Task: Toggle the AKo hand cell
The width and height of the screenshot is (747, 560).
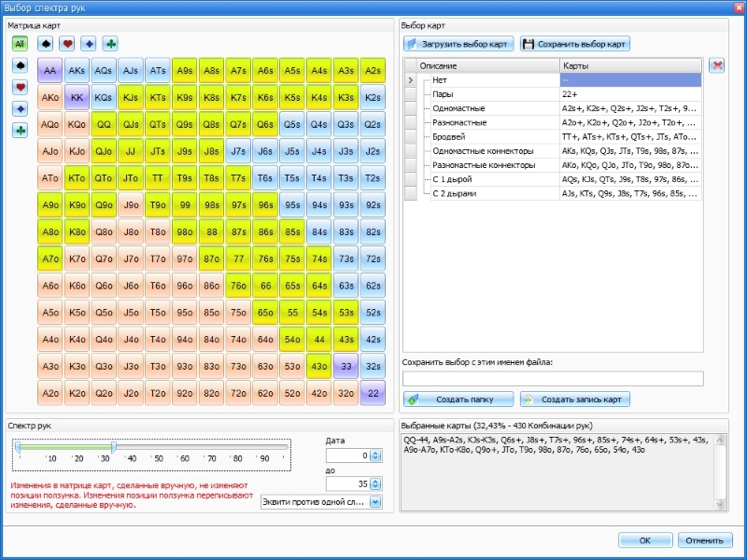Action: point(50,98)
